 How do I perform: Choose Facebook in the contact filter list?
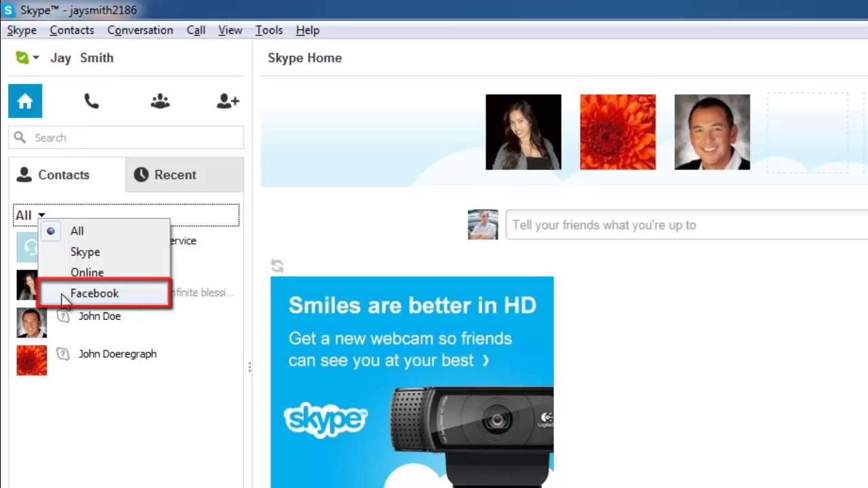104,293
